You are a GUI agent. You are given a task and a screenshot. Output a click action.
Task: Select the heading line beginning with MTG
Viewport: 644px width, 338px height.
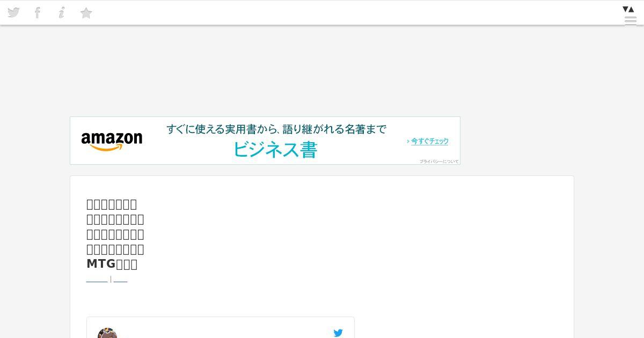[x=112, y=264]
